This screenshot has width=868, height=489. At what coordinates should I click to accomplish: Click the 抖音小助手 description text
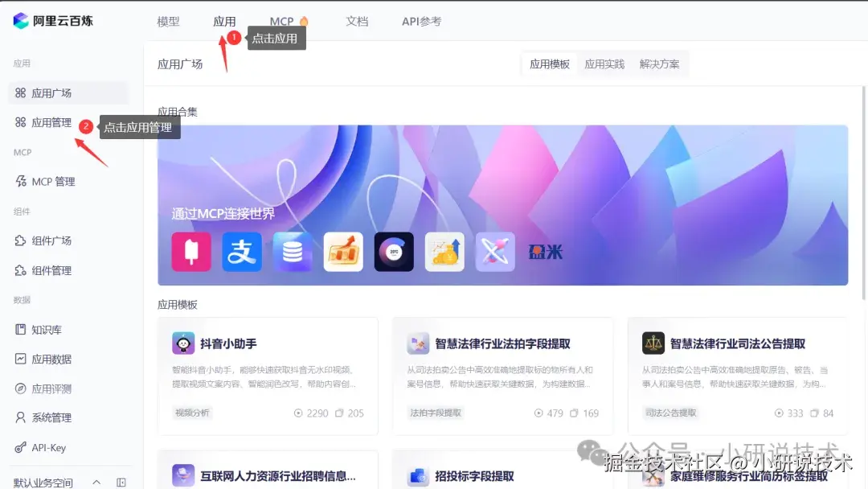264,376
